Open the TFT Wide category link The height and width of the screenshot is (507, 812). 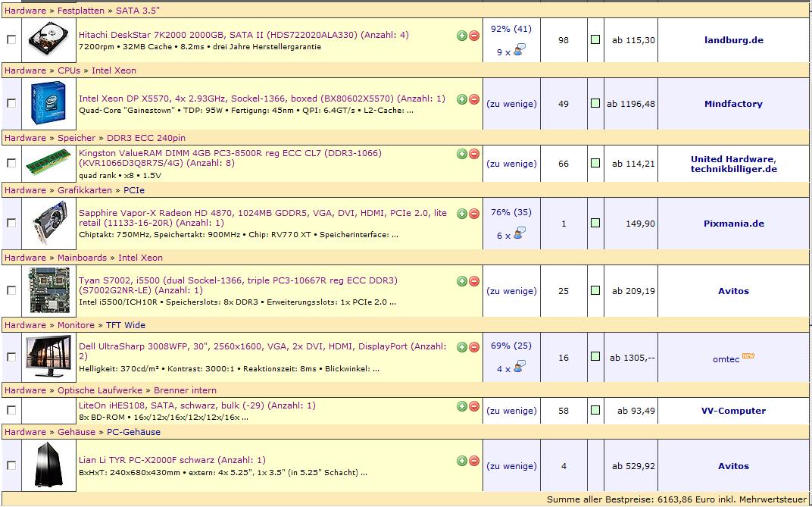126,325
